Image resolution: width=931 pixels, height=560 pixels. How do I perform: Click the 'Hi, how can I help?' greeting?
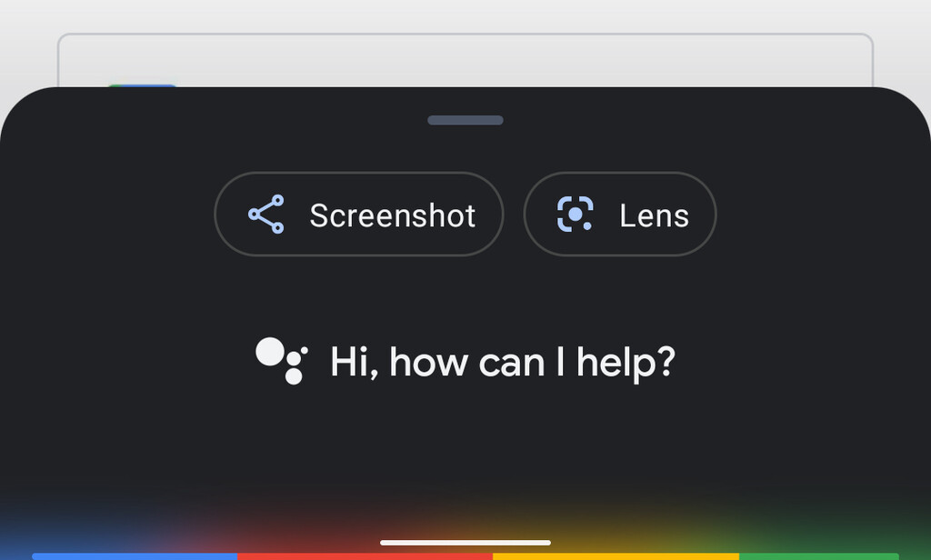point(503,361)
